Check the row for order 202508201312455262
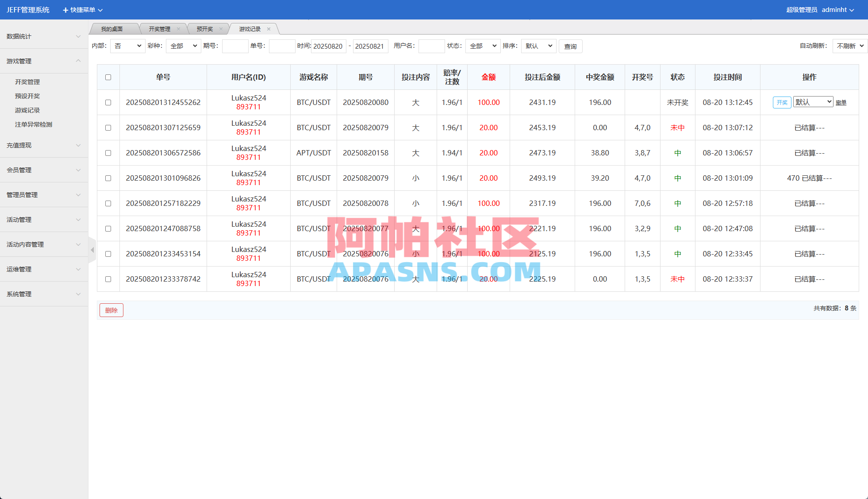The image size is (868, 499). [x=108, y=103]
